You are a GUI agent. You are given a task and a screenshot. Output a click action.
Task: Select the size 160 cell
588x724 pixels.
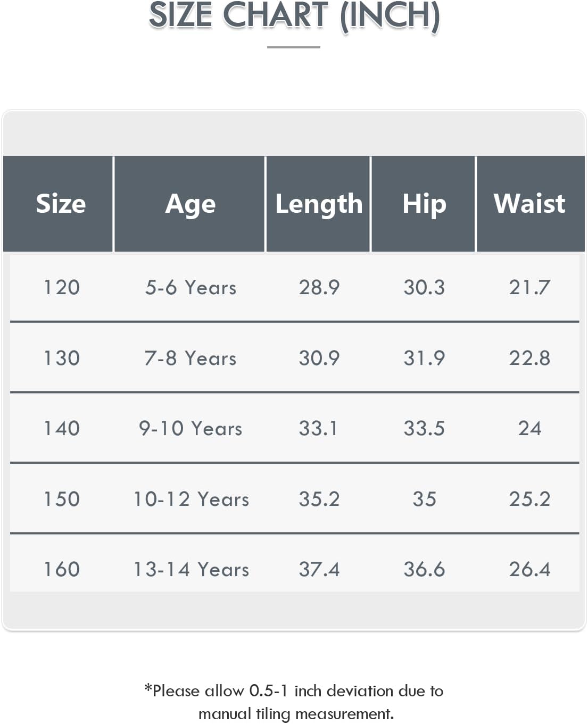click(x=62, y=569)
